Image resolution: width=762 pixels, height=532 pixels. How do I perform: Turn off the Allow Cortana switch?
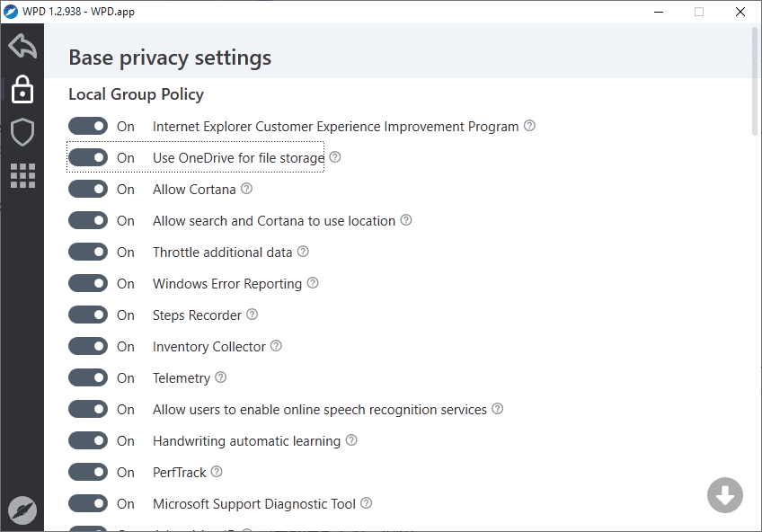(x=88, y=190)
